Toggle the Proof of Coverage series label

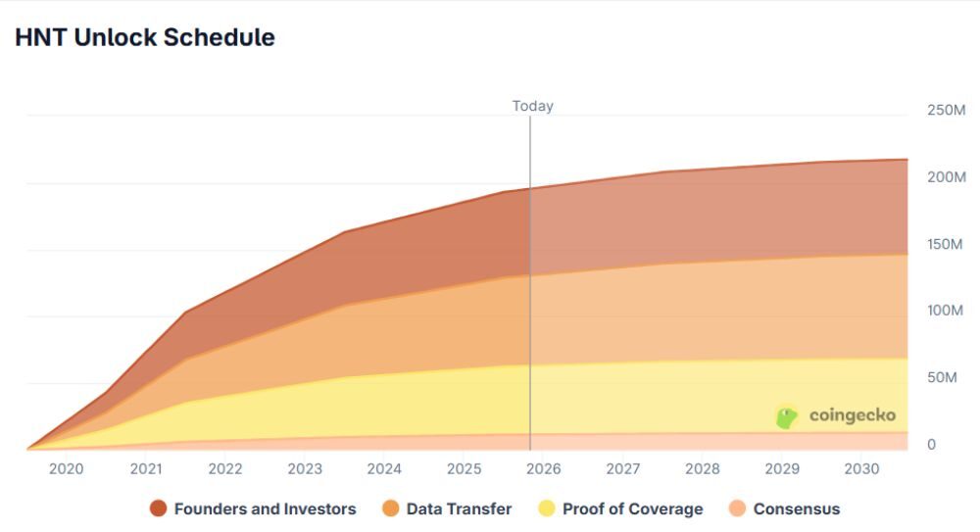632,508
